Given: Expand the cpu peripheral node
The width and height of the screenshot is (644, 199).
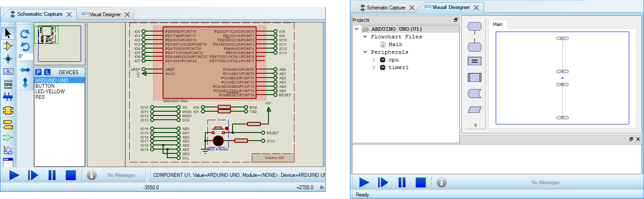Looking at the screenshot, I should click(374, 60).
